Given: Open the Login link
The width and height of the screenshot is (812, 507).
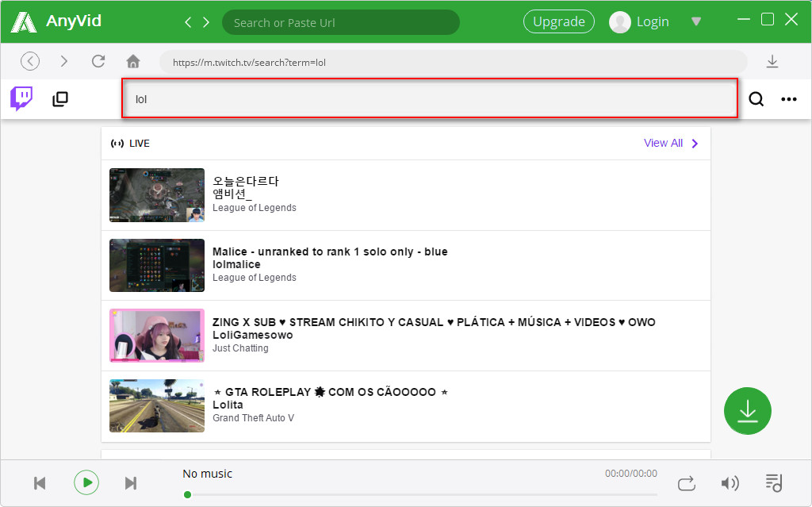Looking at the screenshot, I should tap(653, 21).
